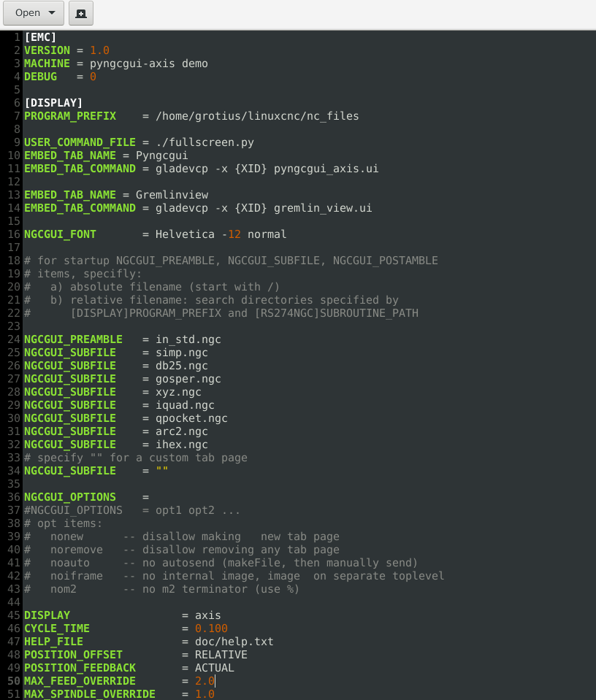The height and width of the screenshot is (700, 596).
Task: Click the [DISPLAY] section header line
Action: coord(53,103)
